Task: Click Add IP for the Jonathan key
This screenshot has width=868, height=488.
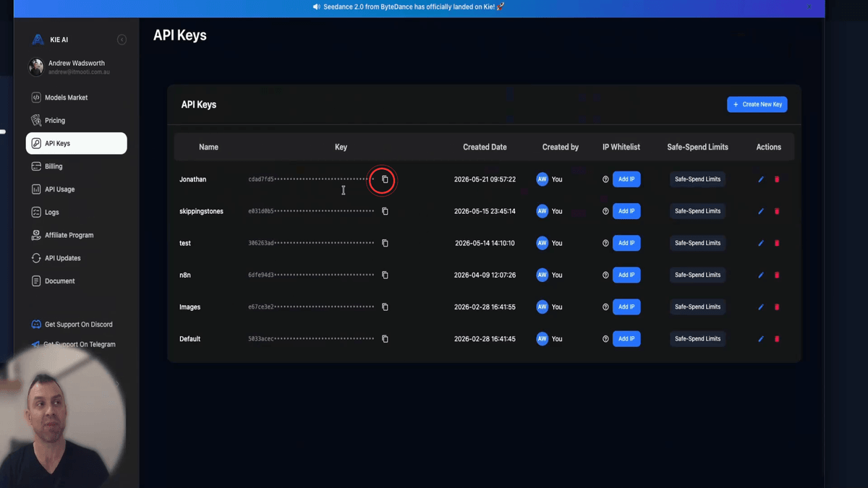Action: coord(626,179)
